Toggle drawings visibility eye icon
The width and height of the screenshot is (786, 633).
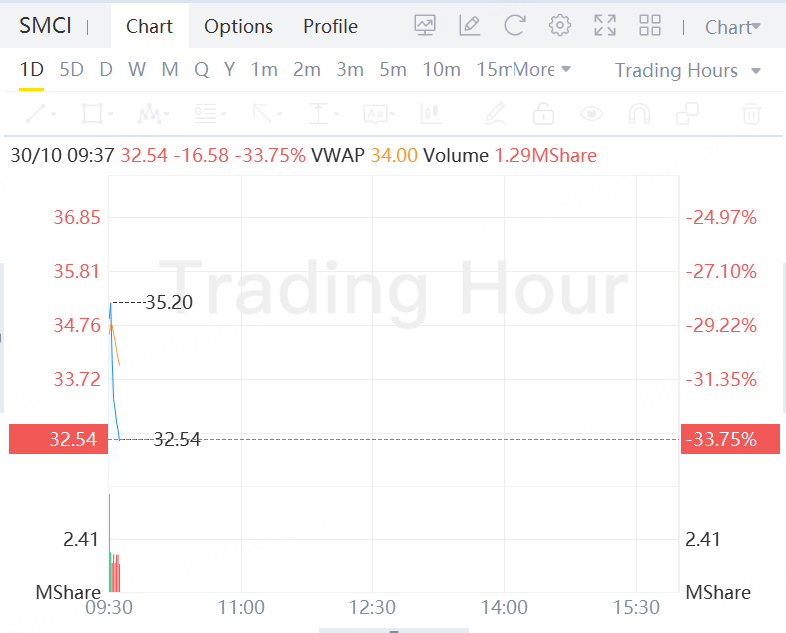tap(592, 114)
